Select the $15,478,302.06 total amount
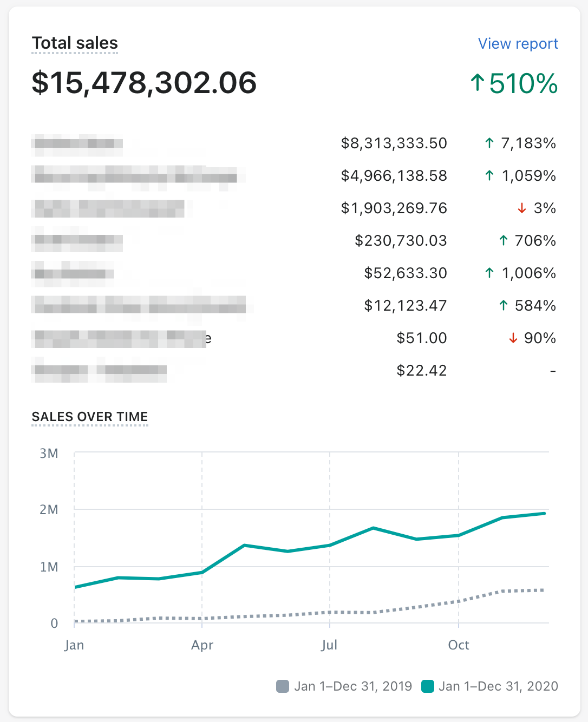588x722 pixels. coord(144,83)
